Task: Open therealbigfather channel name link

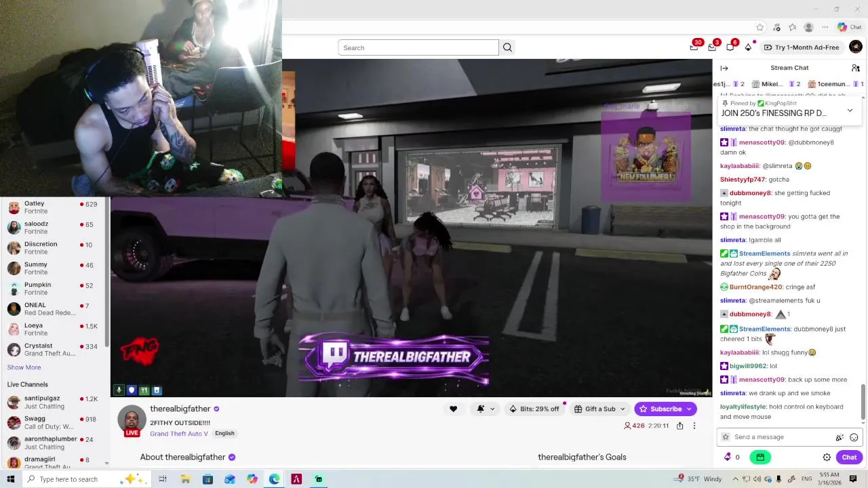Action: tap(180, 409)
